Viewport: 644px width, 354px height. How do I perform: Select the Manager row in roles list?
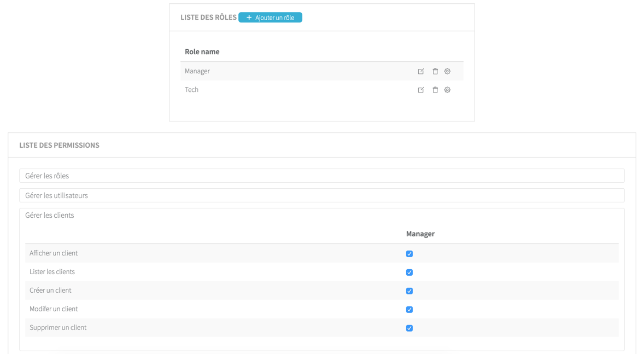pos(322,71)
